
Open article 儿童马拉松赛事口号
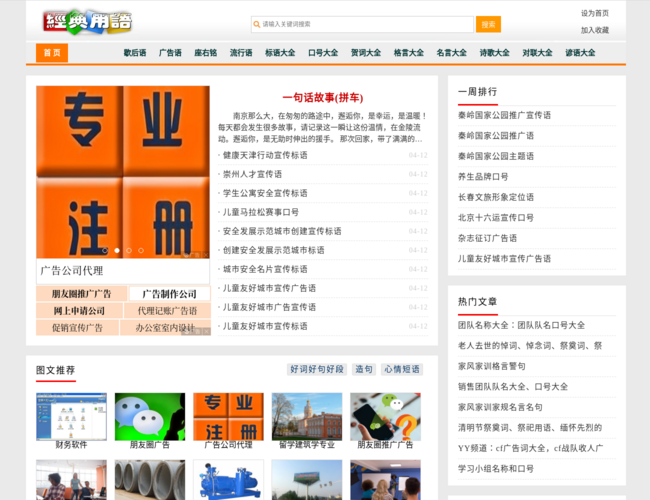(261, 212)
